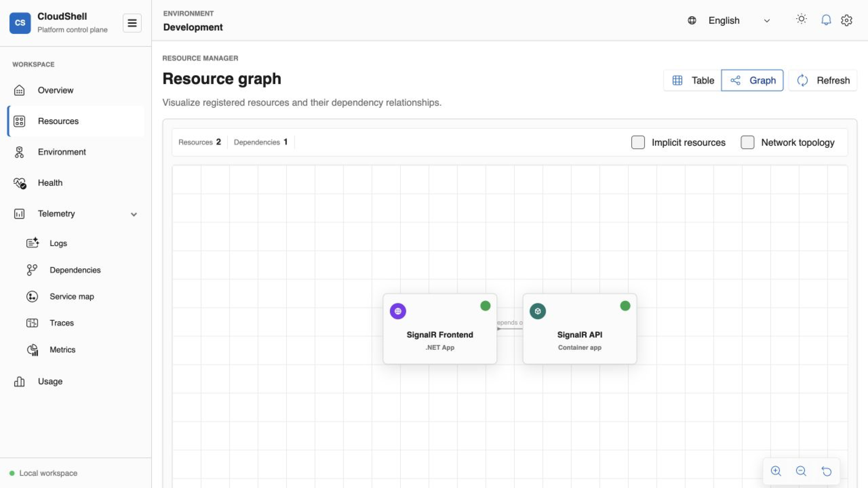Collapse the Telemetry section chevron
The width and height of the screenshot is (868, 488).
pyautogui.click(x=134, y=214)
